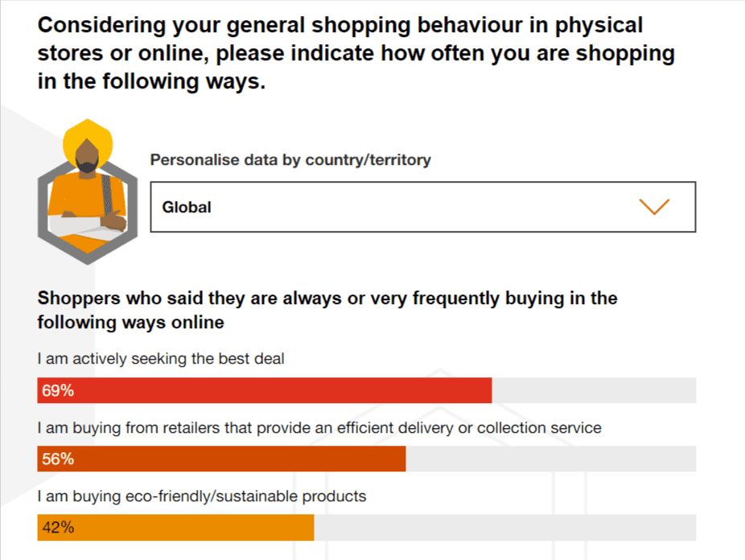Click grey unfilled part of best deal bar
745x560 pixels.
click(x=594, y=390)
